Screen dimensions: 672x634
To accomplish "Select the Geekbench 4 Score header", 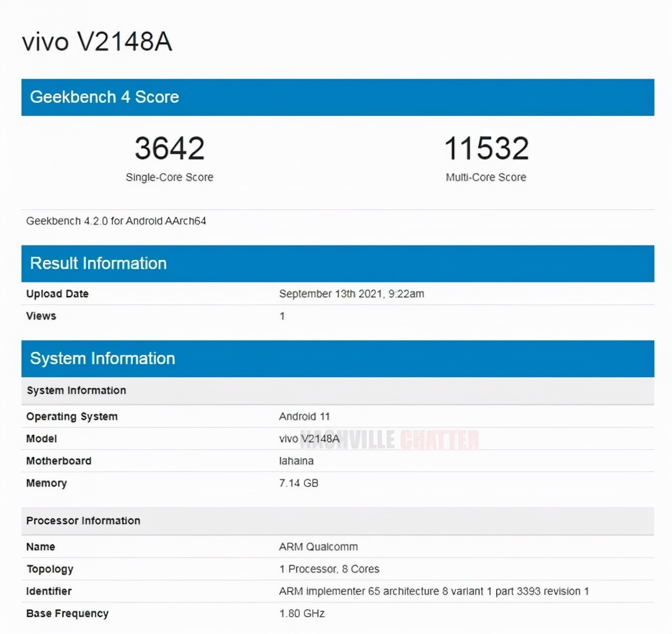I will [338, 97].
